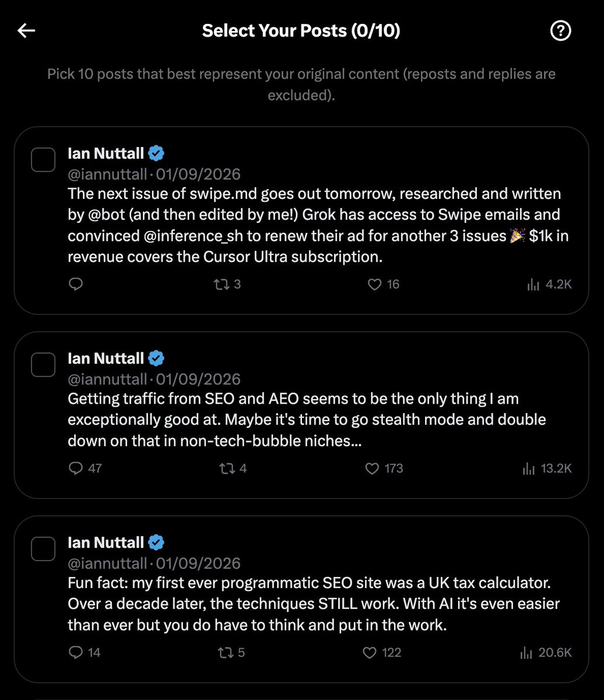View the 13.2K views analytics icon
This screenshot has width=604, height=700.
click(529, 468)
